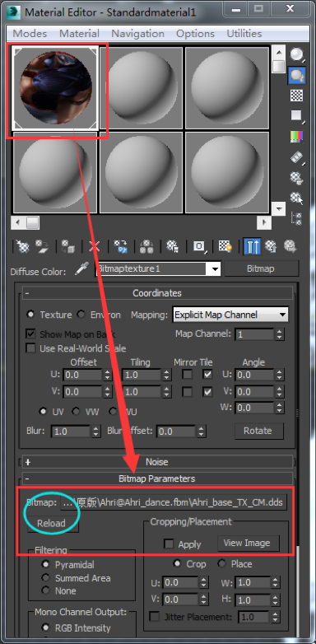Viewport: 316px width, 644px height.
Task: Open the Bitmaptexture1 map name dropdown
Action: coord(215,269)
